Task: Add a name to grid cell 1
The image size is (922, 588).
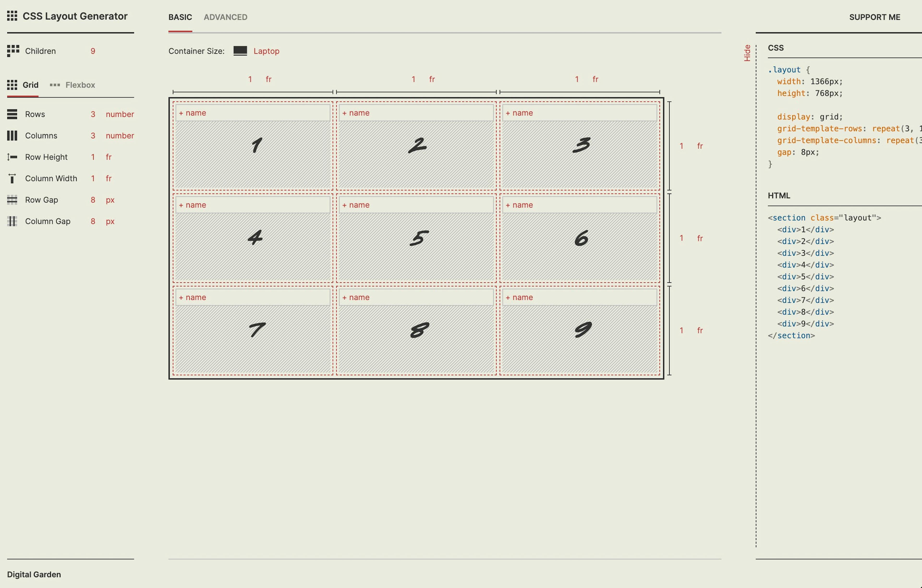Action: tap(253, 113)
